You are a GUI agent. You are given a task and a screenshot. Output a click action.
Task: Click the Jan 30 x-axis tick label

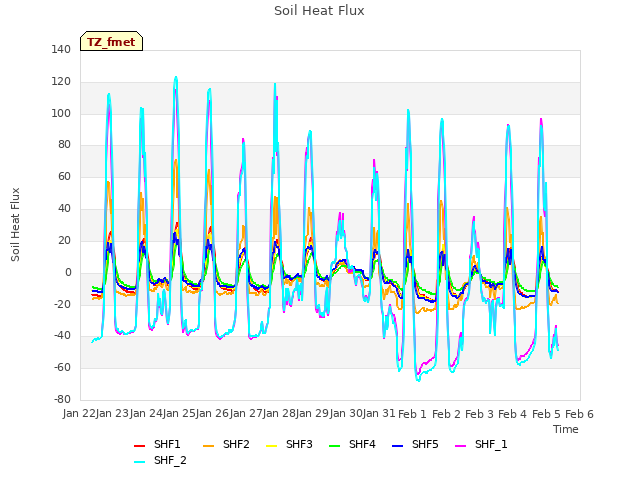[x=346, y=414]
